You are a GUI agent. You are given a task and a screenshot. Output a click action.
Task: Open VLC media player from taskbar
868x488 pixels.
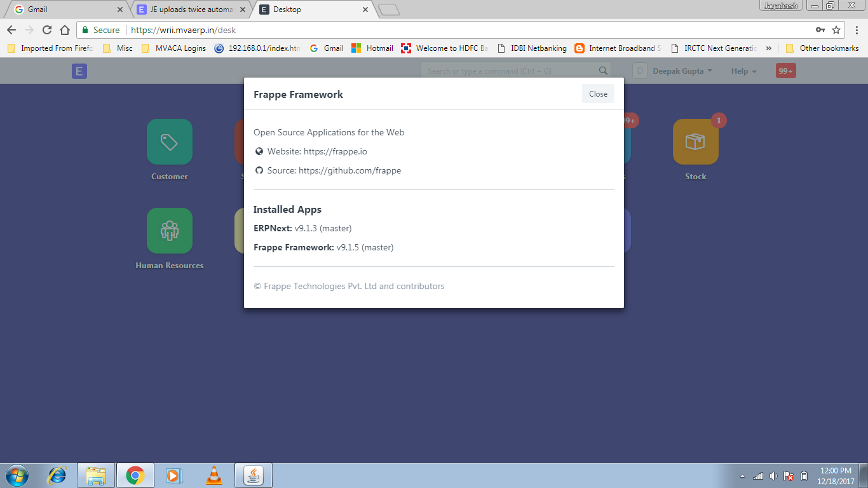[x=214, y=475]
